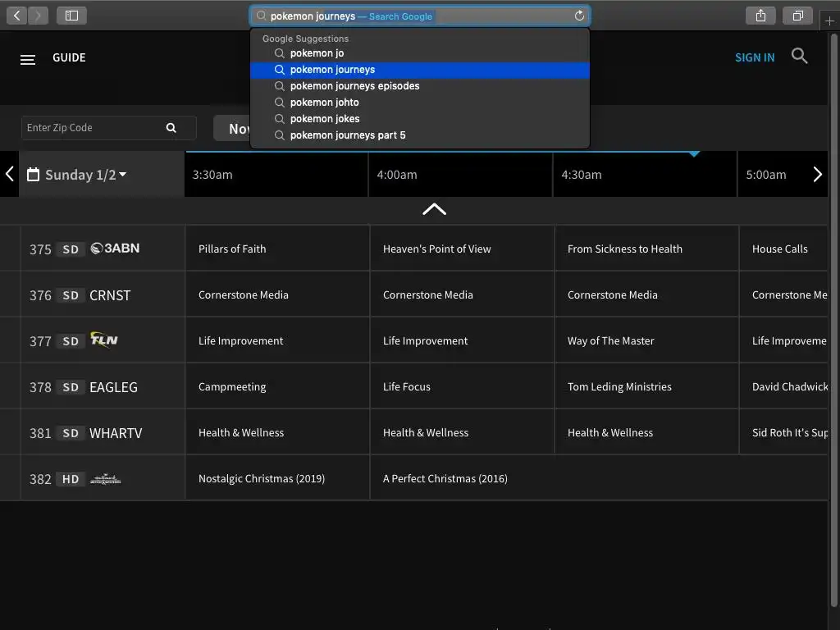Open the hamburger menu next to GUIDE

point(28,59)
